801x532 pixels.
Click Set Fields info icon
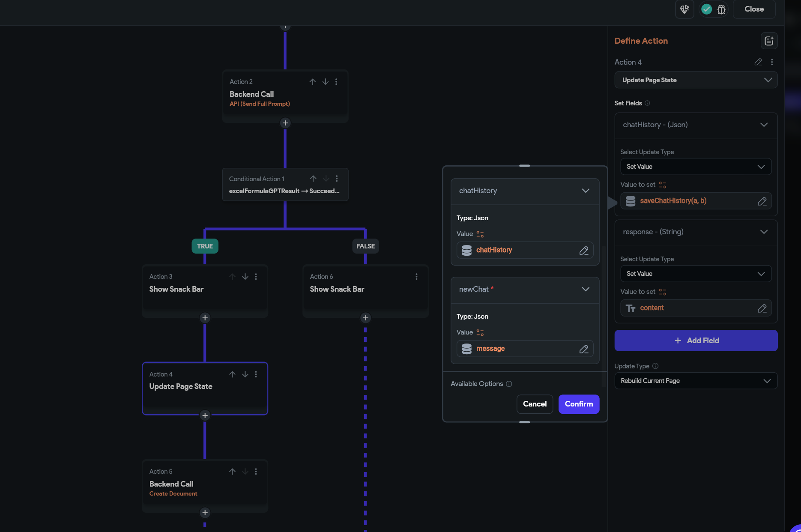coord(647,103)
